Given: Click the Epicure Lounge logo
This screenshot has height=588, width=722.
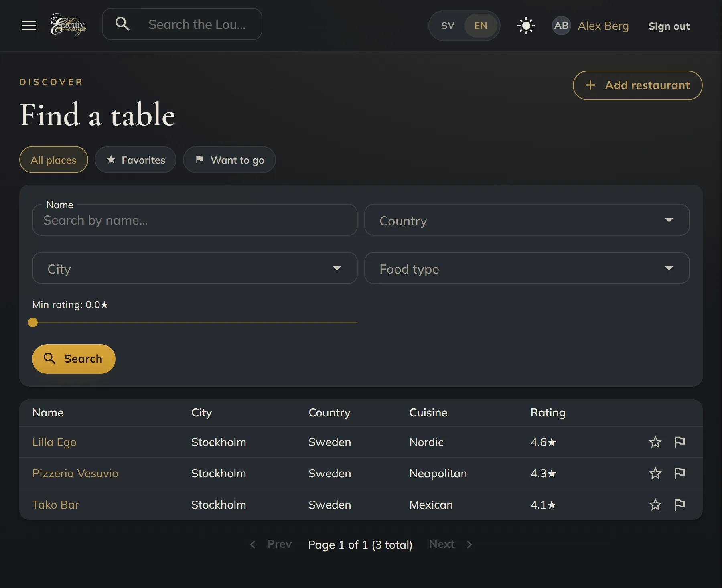Looking at the screenshot, I should point(68,25).
